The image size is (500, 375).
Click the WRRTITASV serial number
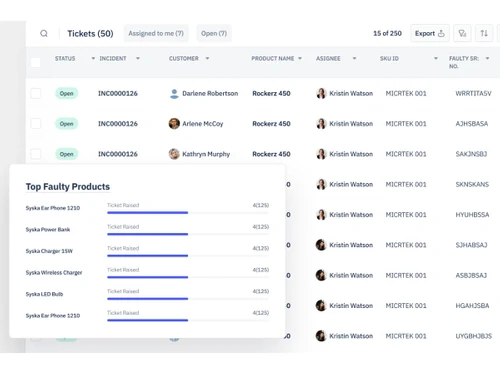tap(473, 93)
